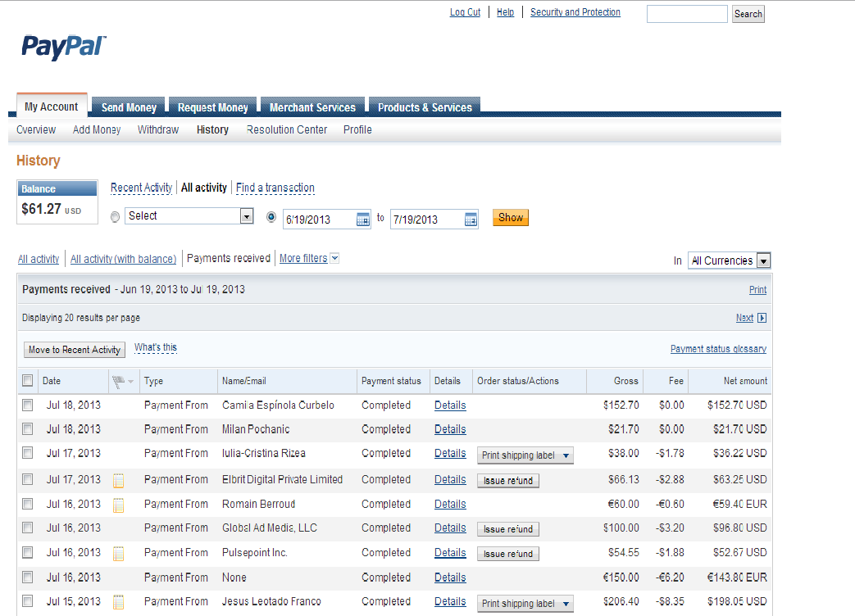The height and width of the screenshot is (616, 855).
Task: Go to Add Money subtab
Action: click(97, 129)
